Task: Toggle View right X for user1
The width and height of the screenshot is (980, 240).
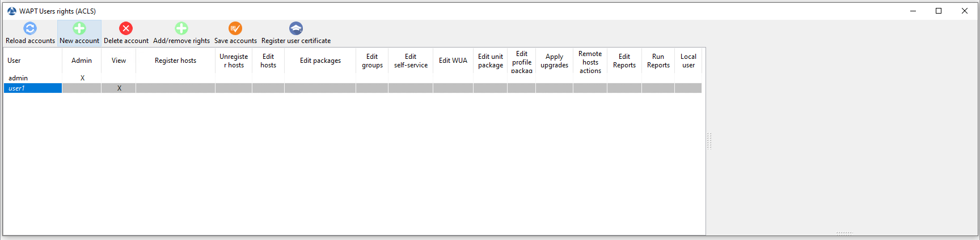Action: 119,88
